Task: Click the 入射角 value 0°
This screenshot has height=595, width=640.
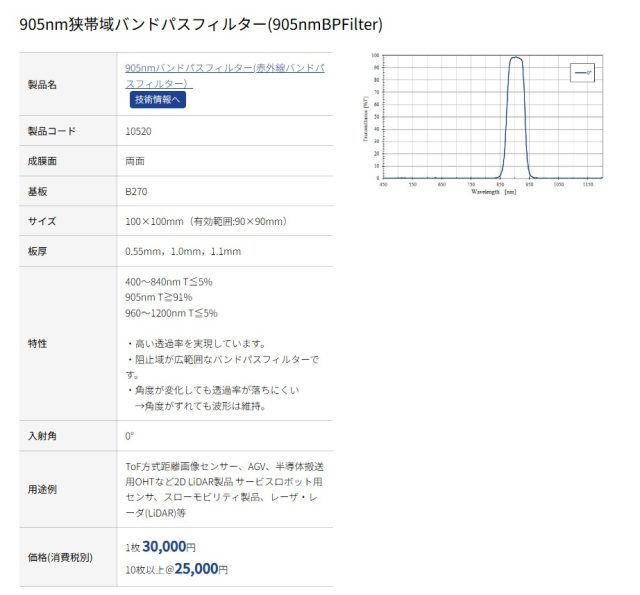Action: click(130, 436)
